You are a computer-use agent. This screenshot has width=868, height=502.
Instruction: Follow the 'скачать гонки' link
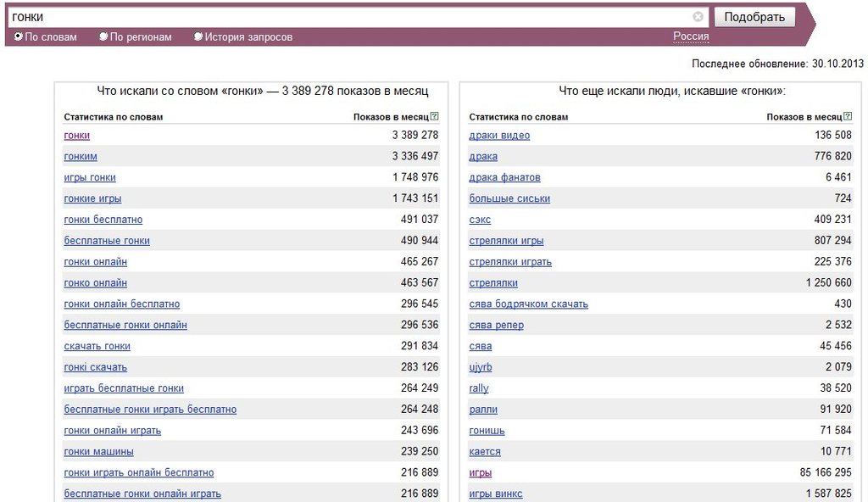click(97, 346)
